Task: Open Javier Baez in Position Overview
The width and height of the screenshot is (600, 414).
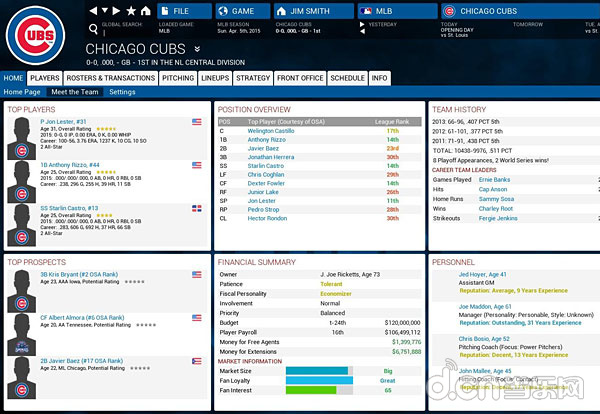Action: point(263,148)
